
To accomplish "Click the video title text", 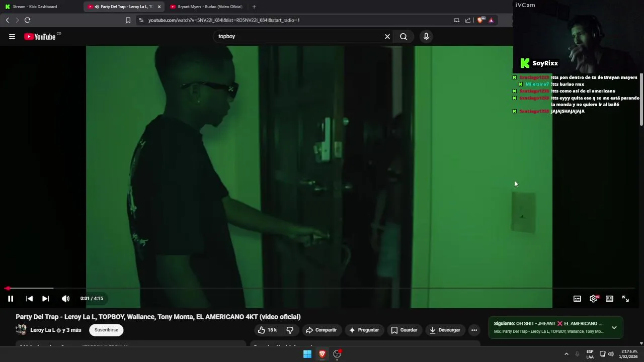I will coord(158,317).
